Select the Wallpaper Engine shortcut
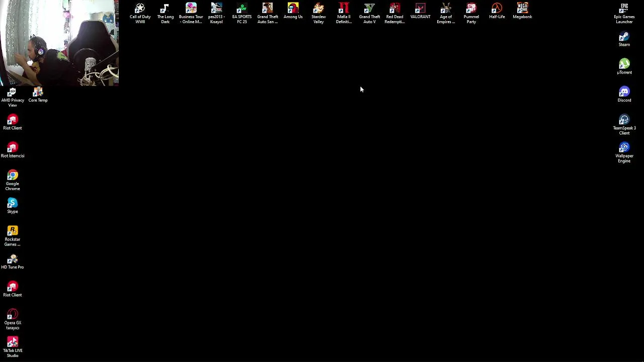 point(624,152)
